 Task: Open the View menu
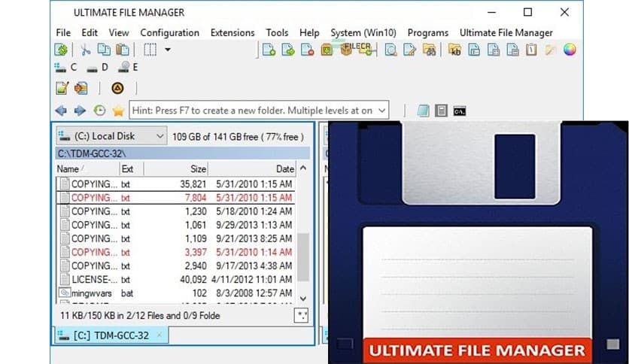click(119, 33)
